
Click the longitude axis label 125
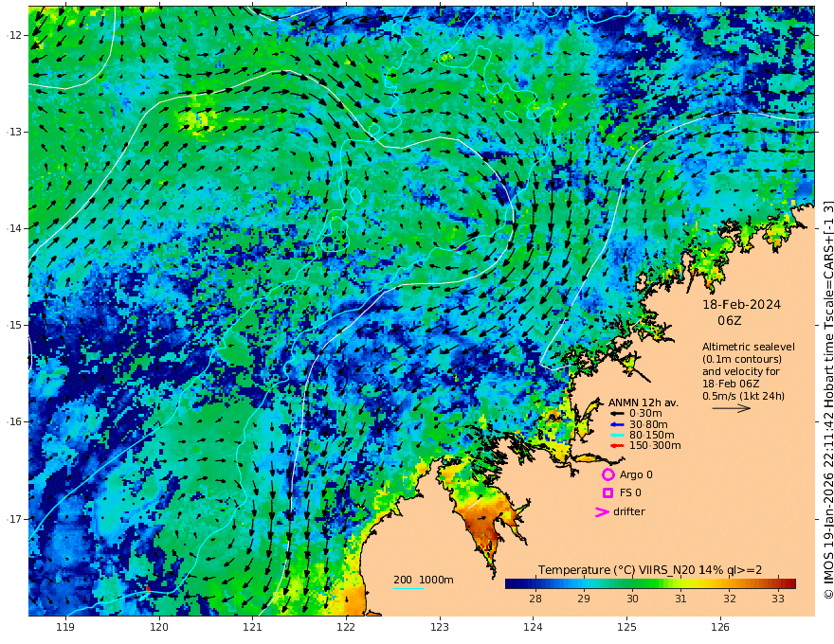coord(626,627)
